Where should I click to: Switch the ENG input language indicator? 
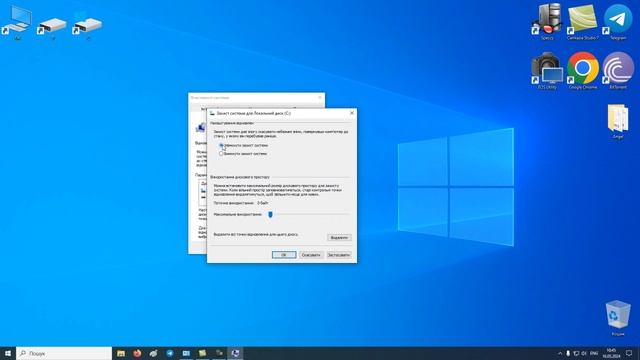coord(594,353)
